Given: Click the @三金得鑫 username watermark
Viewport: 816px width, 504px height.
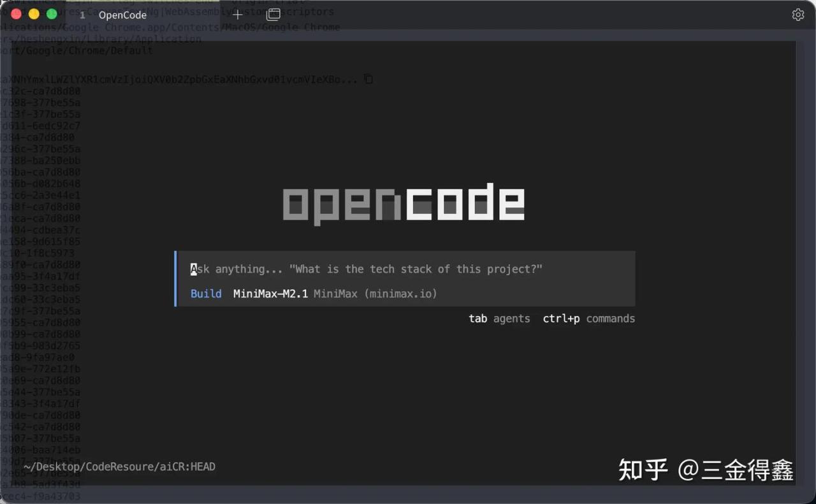Looking at the screenshot, I should pos(736,470).
